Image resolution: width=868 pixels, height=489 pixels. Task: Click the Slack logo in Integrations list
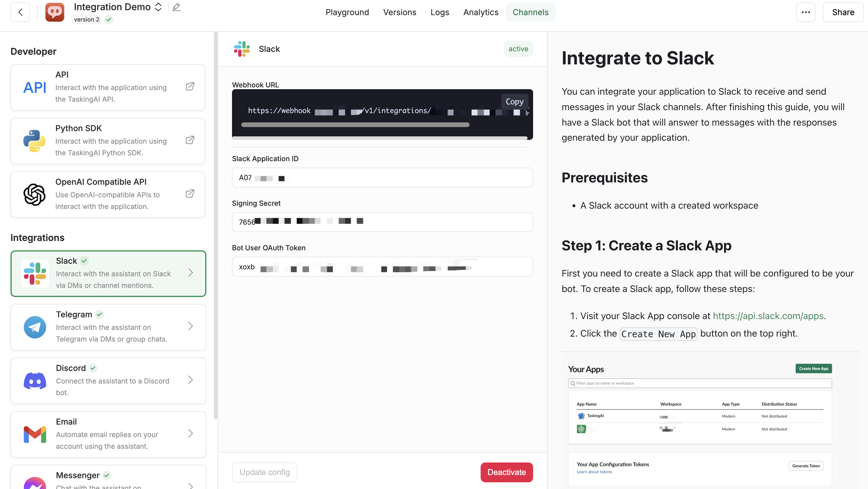click(35, 274)
